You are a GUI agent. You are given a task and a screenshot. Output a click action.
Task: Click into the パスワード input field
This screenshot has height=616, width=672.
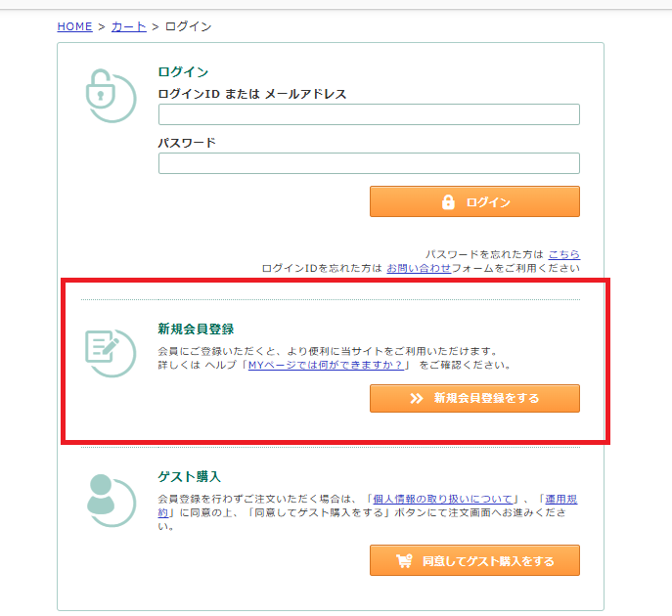(x=369, y=163)
